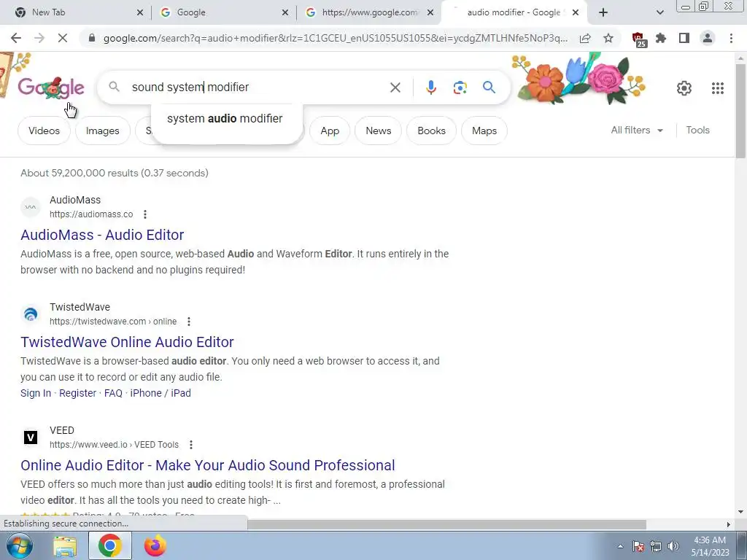This screenshot has width=747, height=560.
Task: Click the Google doodle logo
Action: click(x=51, y=87)
